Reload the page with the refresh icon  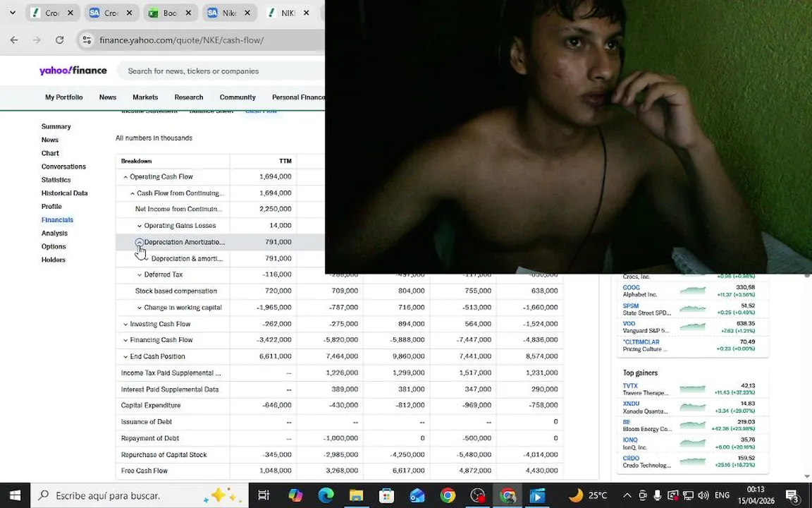point(59,40)
